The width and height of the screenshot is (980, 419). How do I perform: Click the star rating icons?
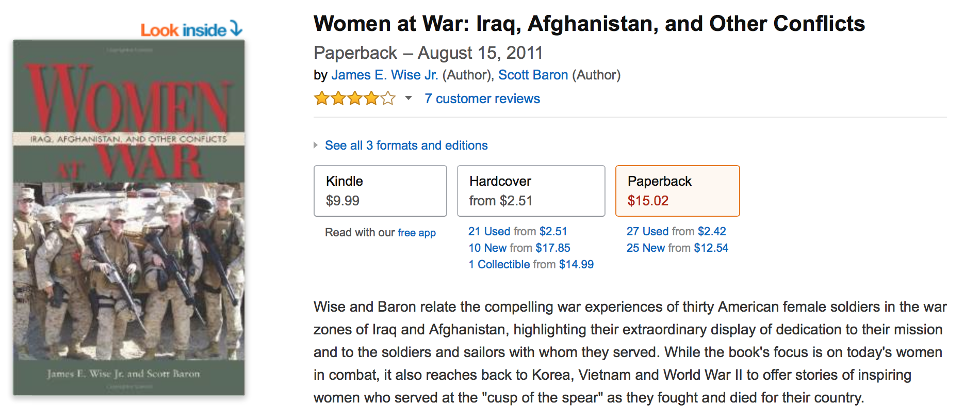pyautogui.click(x=354, y=98)
